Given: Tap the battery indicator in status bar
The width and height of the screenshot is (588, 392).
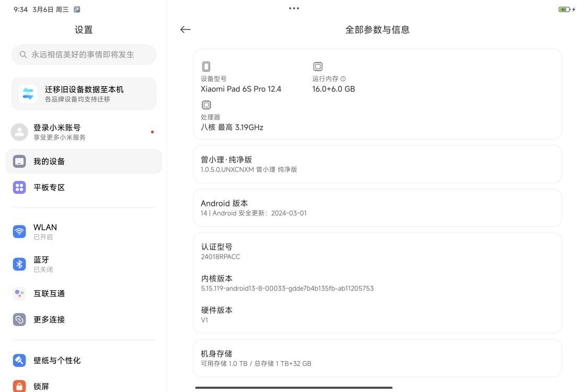Looking at the screenshot, I should click(x=564, y=9).
